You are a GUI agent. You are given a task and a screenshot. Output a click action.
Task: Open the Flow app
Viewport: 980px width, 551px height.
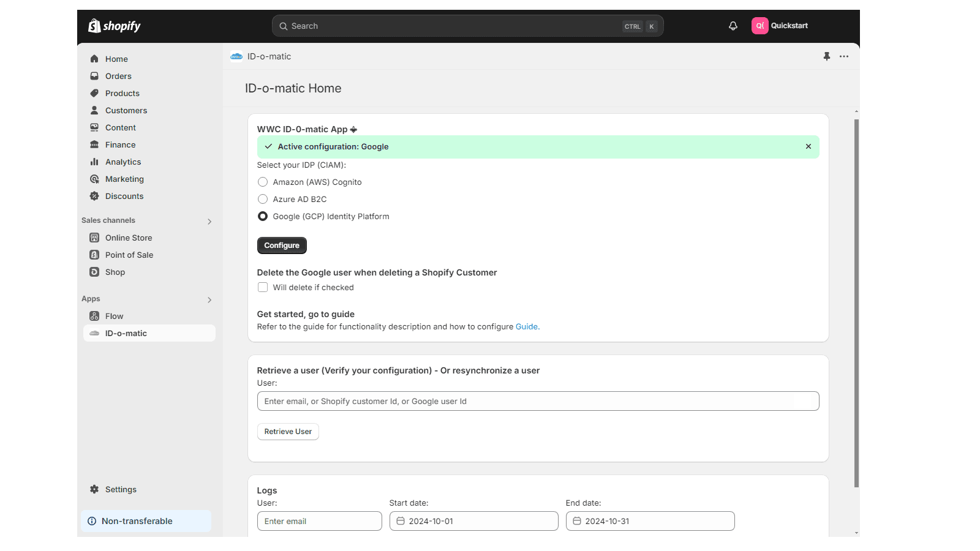(114, 316)
